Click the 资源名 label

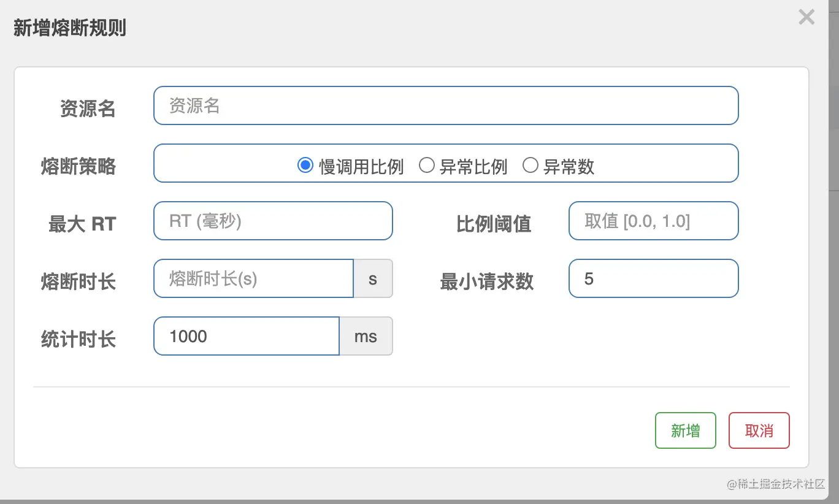tap(88, 109)
